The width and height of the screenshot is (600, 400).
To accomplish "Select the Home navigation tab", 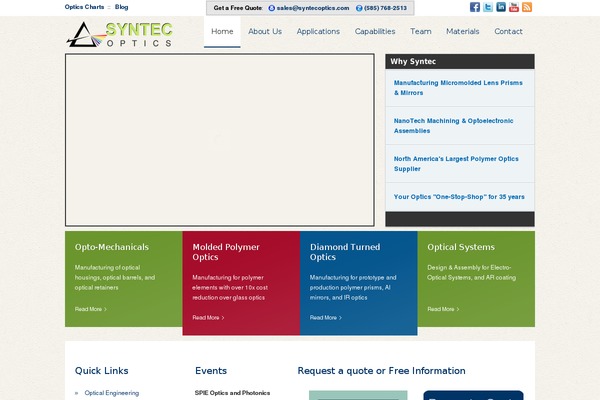I will click(222, 31).
